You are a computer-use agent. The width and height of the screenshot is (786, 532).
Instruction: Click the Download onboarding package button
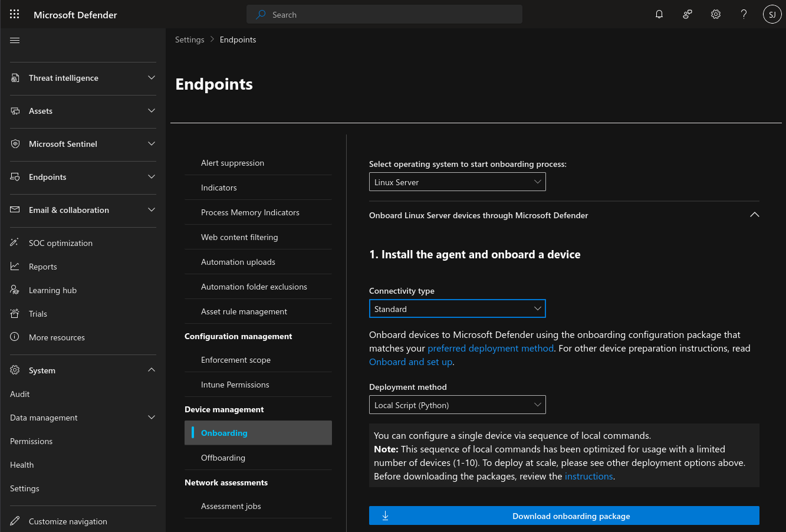[x=564, y=516]
